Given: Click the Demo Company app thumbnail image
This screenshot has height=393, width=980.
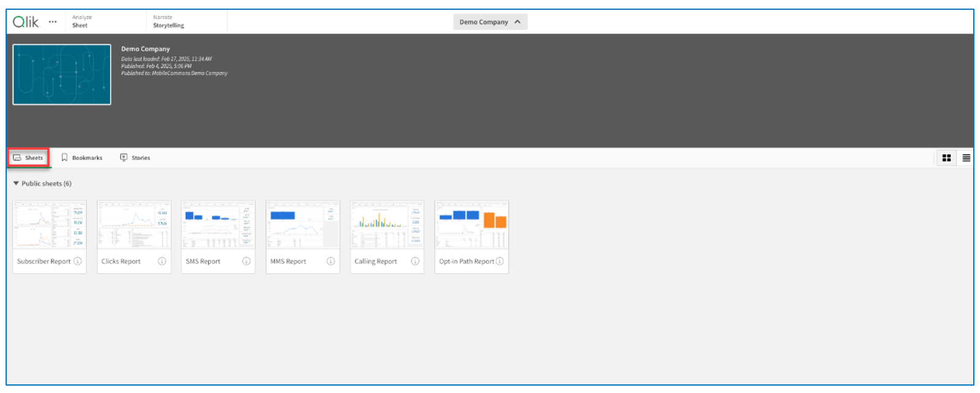Looking at the screenshot, I should coord(62,75).
